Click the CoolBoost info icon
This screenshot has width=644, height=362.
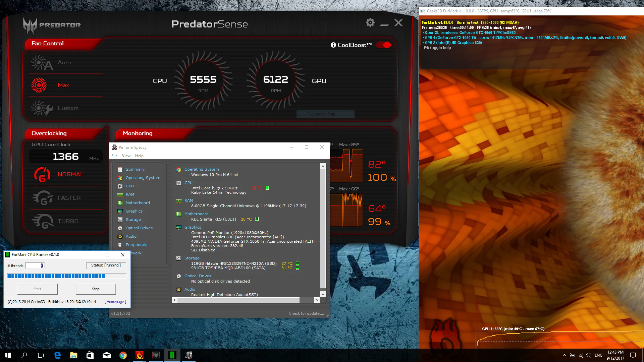tap(333, 45)
